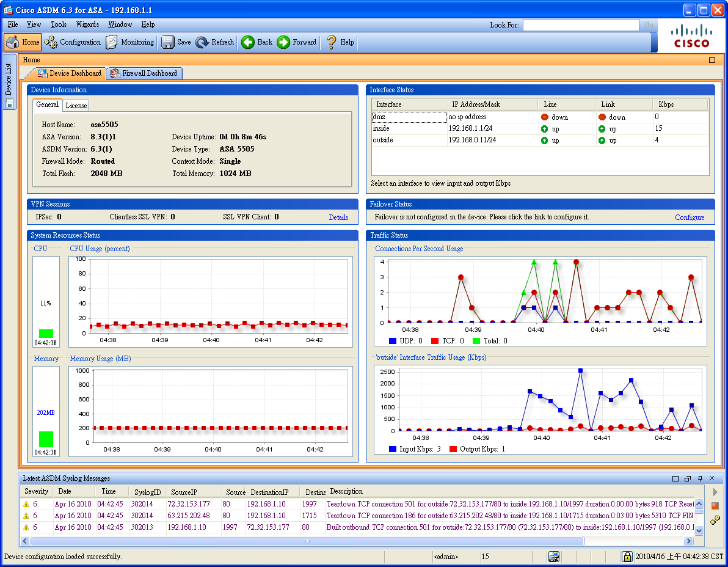Screen dimensions: 728x567
Task: Click the UDP blue legend swatch
Action: [x=393, y=341]
